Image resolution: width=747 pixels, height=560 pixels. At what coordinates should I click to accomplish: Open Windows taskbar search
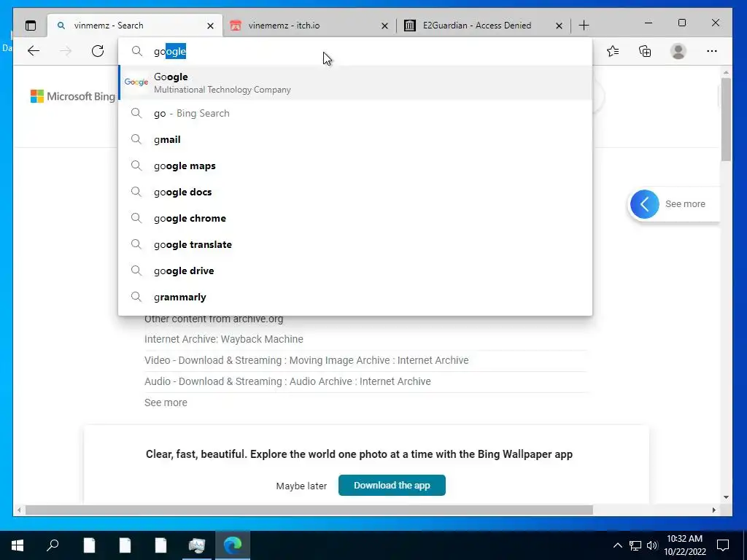[53, 545]
